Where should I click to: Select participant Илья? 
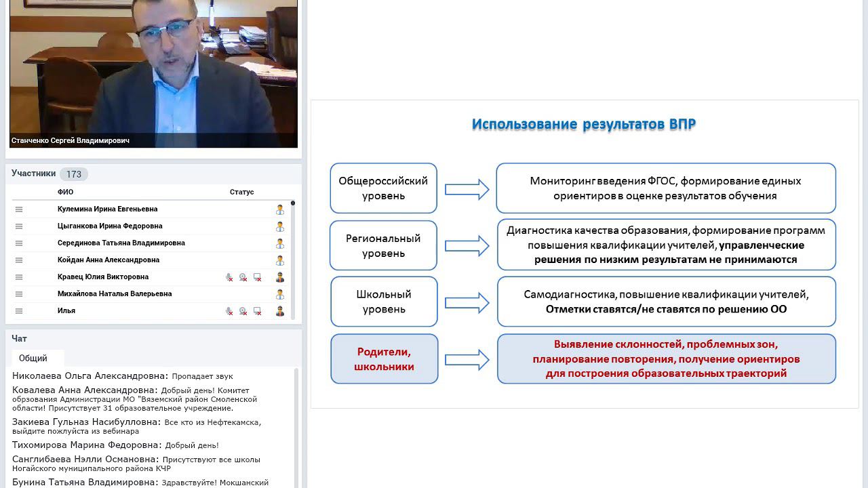point(66,311)
